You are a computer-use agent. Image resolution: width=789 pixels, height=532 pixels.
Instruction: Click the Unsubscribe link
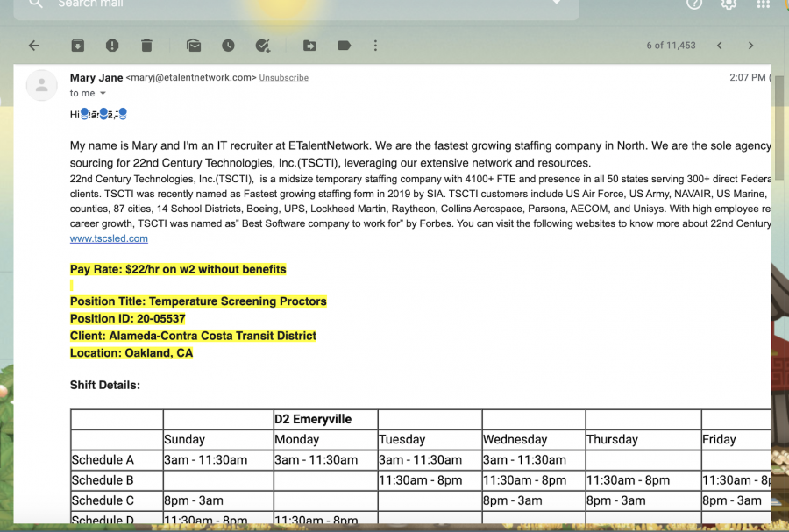click(284, 78)
